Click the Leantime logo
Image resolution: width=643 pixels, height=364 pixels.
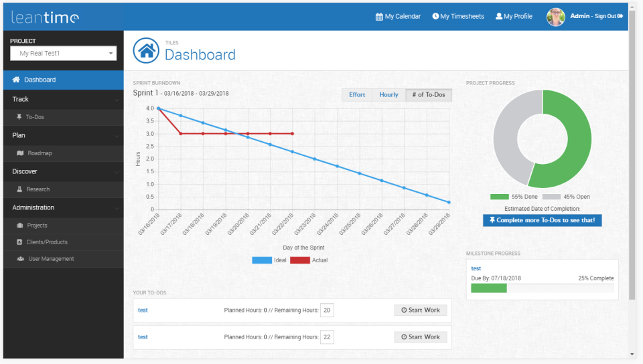[45, 17]
